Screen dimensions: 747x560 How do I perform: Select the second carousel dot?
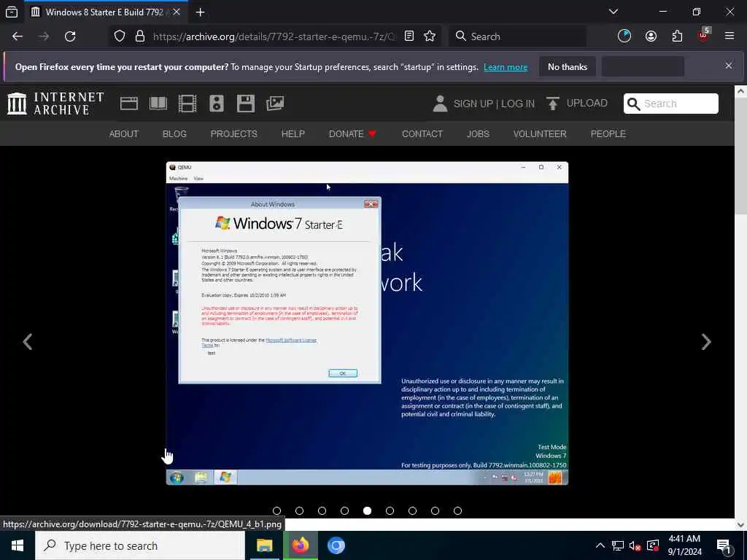(x=299, y=510)
